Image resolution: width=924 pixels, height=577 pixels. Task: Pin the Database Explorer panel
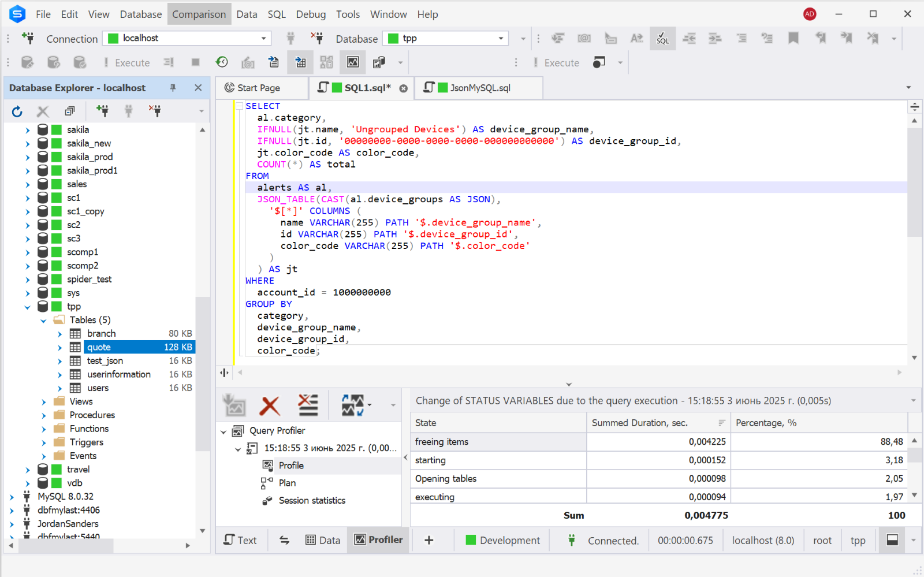[173, 88]
